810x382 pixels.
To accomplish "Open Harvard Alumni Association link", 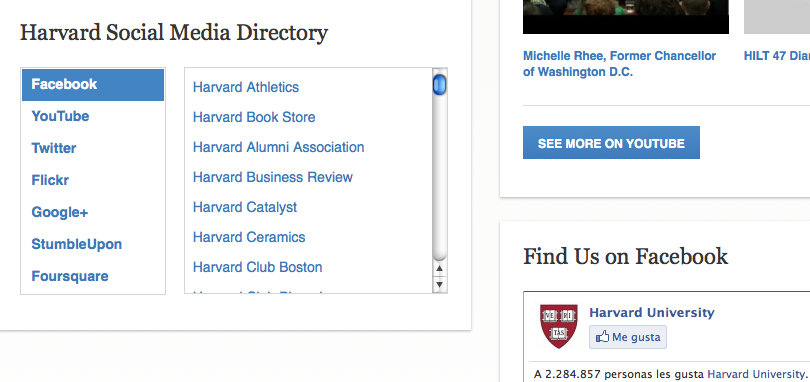I will click(278, 147).
